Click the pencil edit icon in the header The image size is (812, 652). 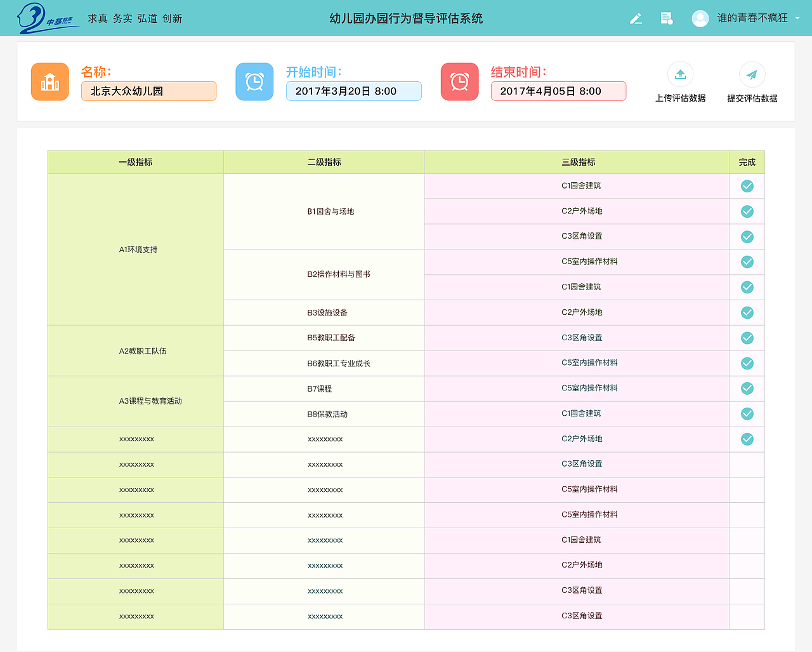click(x=636, y=18)
